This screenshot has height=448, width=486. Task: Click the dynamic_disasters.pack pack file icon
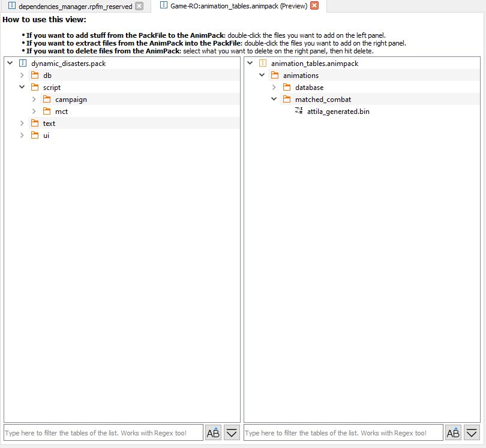click(23, 64)
